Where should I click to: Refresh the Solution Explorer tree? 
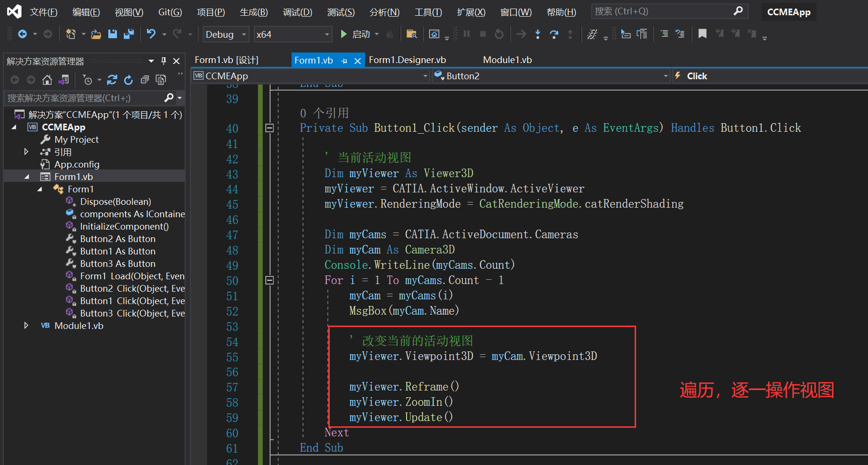pos(128,80)
